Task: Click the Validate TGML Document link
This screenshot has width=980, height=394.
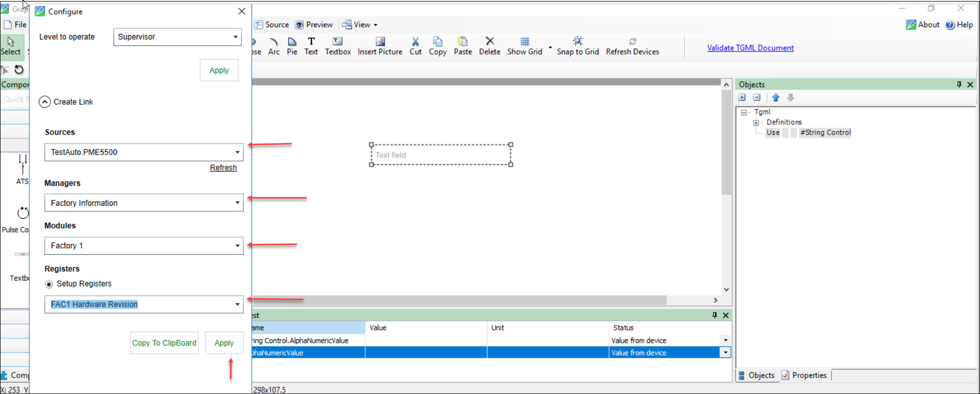Action: [x=750, y=48]
